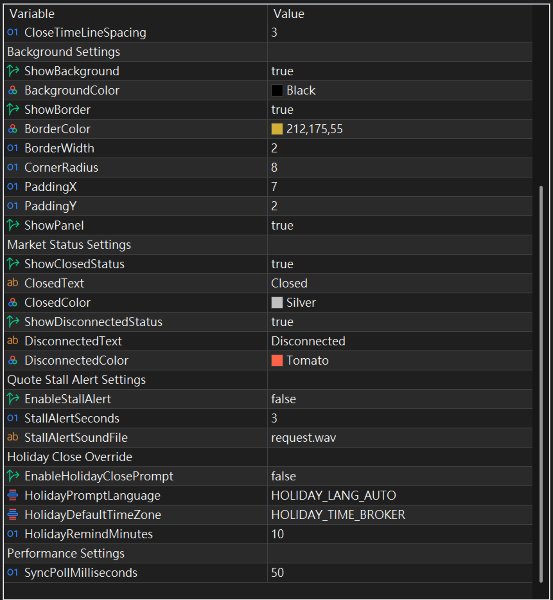Click the string ab icon beside StallAlertSoundFile

pos(13,437)
